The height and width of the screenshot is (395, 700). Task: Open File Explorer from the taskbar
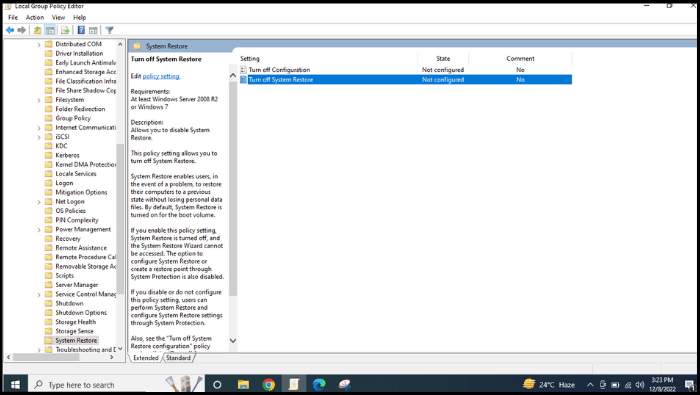(243, 384)
